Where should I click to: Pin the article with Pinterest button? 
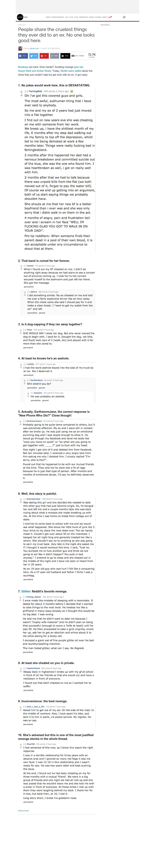[x=44, y=56]
